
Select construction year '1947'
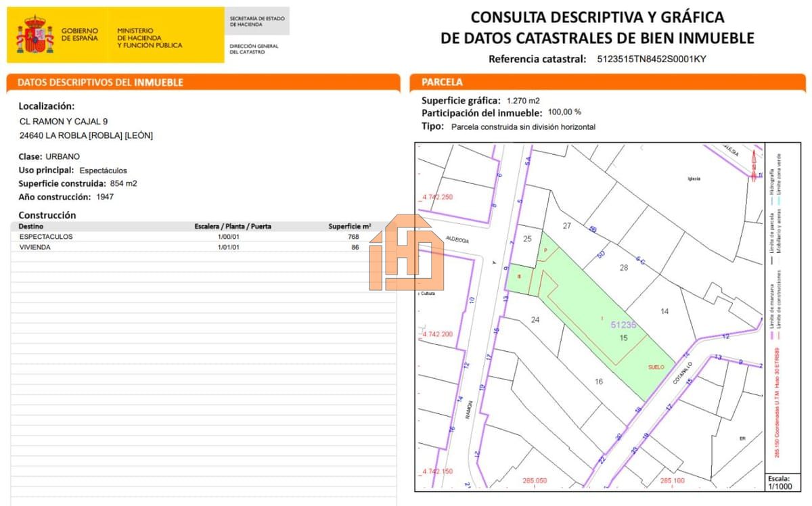click(x=105, y=197)
